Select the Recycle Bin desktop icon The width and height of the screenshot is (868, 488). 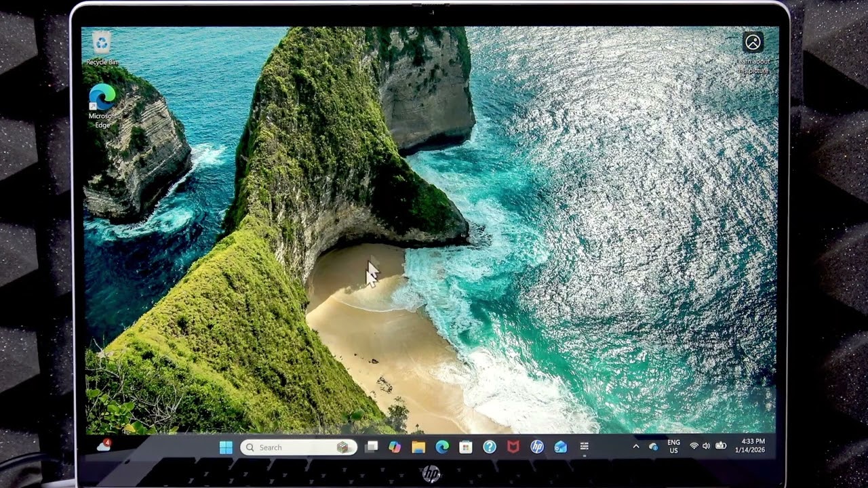click(102, 47)
